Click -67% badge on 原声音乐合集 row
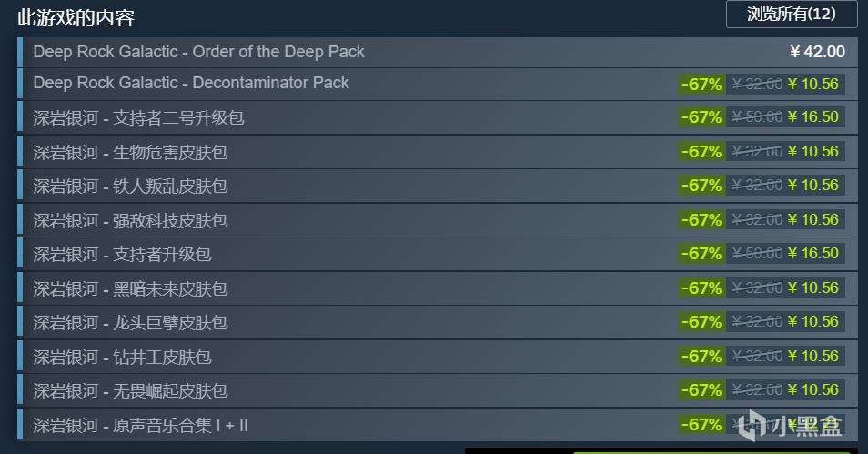Screen dimensions: 868x454 (701, 425)
